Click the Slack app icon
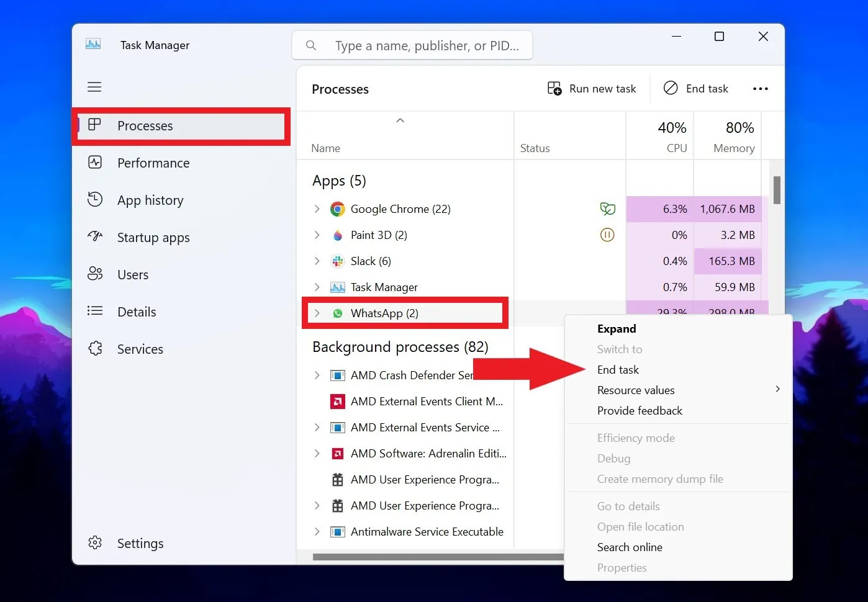 tap(338, 261)
